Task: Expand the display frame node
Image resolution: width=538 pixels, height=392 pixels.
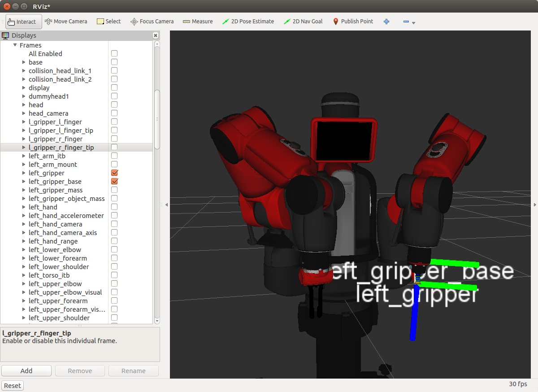Action: tap(24, 87)
